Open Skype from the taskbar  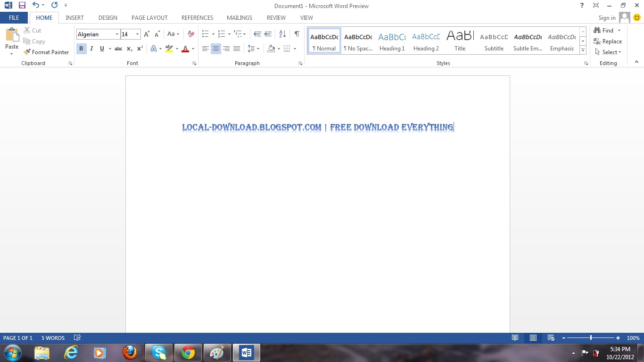[159, 353]
